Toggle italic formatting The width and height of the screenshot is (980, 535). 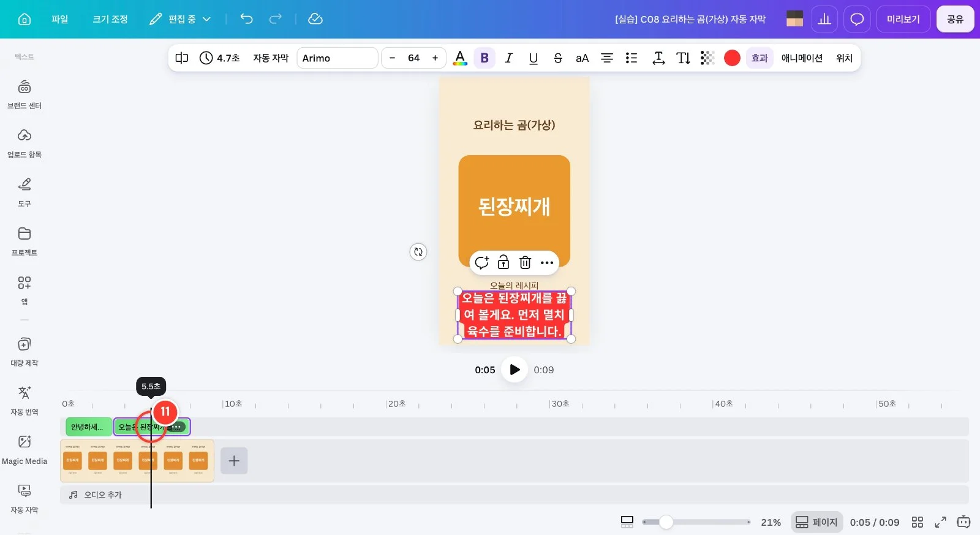(508, 58)
